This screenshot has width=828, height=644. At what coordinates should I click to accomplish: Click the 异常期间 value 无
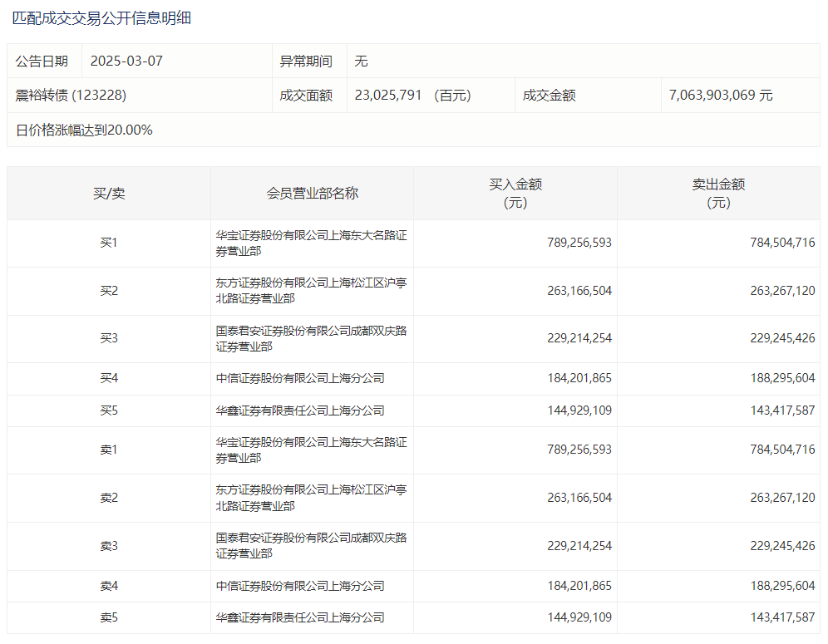[x=361, y=61]
